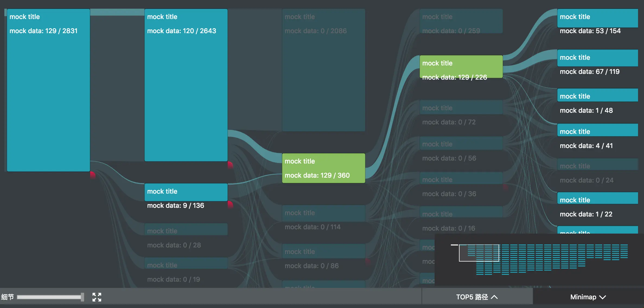644x308 pixels.
Task: Click the dimmed node 0 / 114
Action: coord(323,213)
